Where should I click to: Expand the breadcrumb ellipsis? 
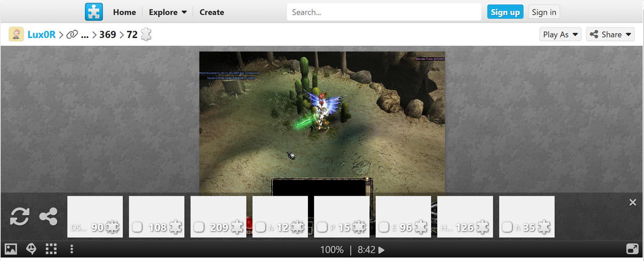[x=85, y=35]
